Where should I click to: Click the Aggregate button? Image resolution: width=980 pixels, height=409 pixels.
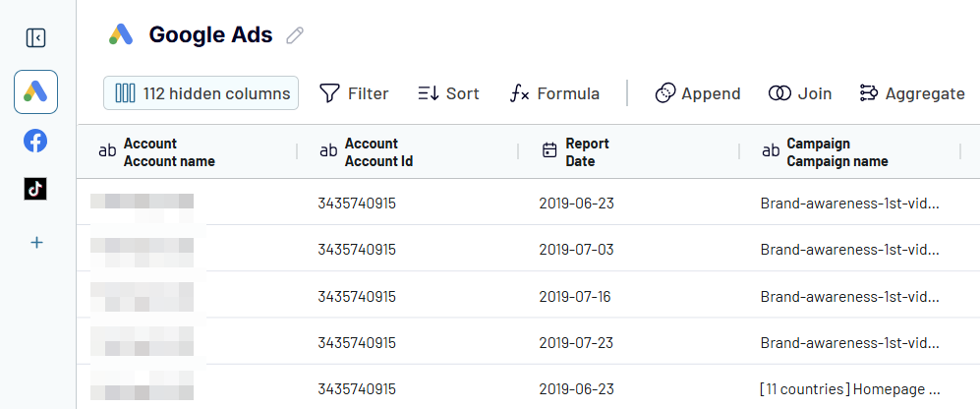912,93
